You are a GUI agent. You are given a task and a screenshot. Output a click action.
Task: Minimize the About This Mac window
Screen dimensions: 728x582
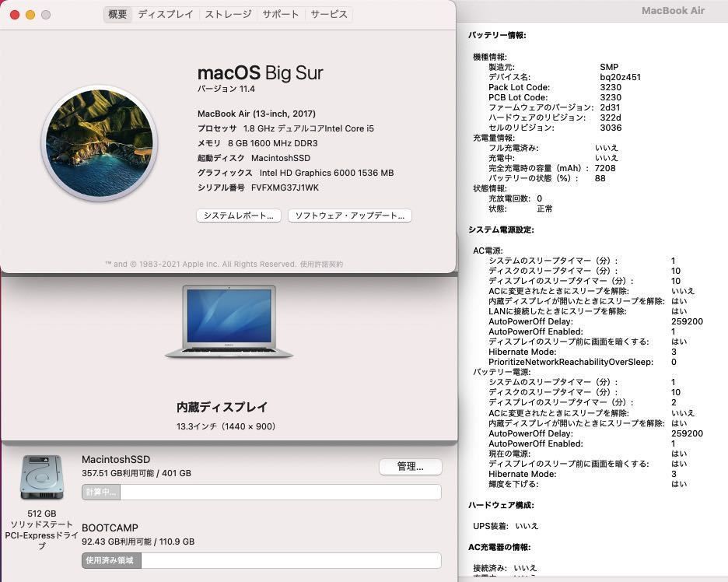(x=30, y=15)
